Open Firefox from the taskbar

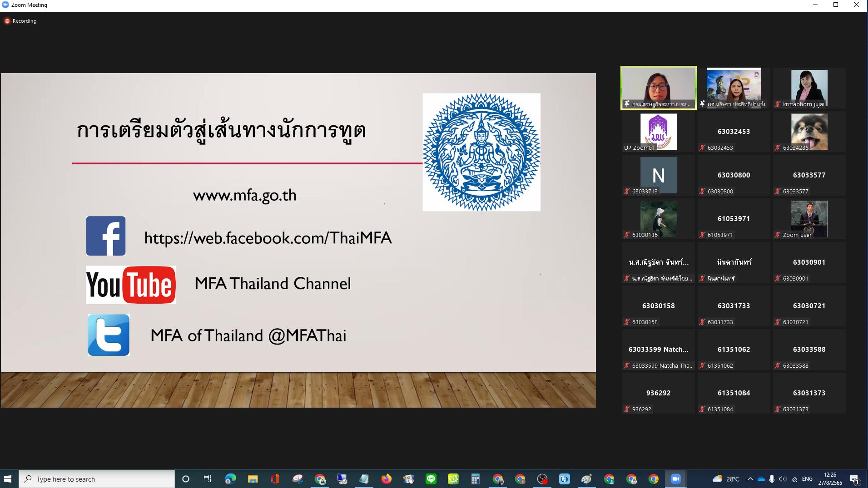[x=386, y=479]
